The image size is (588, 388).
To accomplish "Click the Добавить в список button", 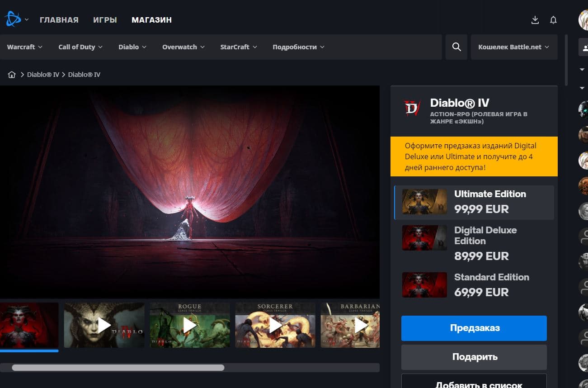I will 474,381.
